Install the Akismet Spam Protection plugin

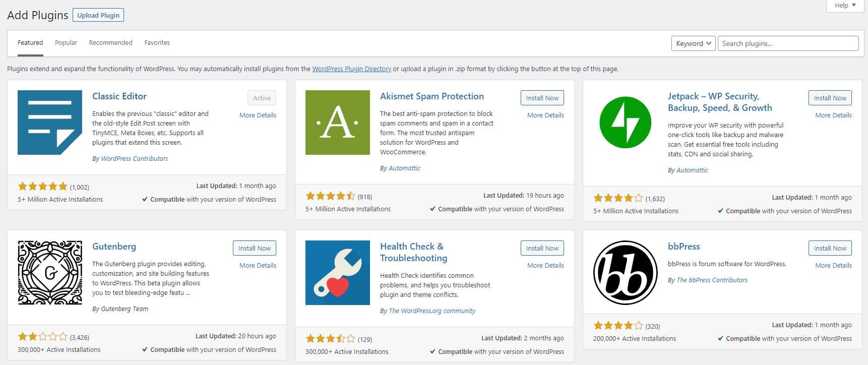pyautogui.click(x=542, y=98)
